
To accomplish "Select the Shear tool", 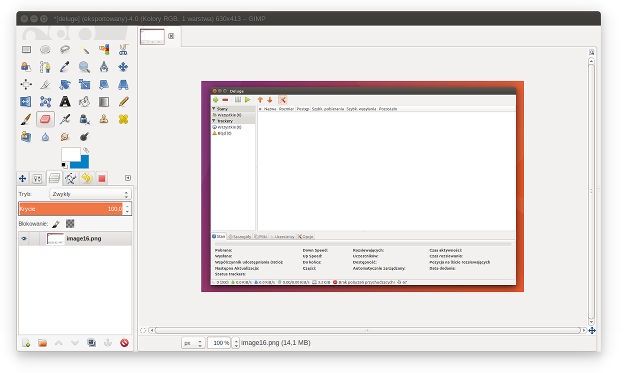I will [104, 84].
